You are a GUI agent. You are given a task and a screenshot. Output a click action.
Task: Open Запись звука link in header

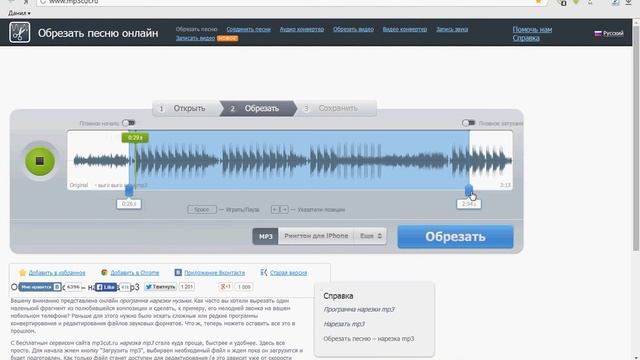[x=452, y=29]
